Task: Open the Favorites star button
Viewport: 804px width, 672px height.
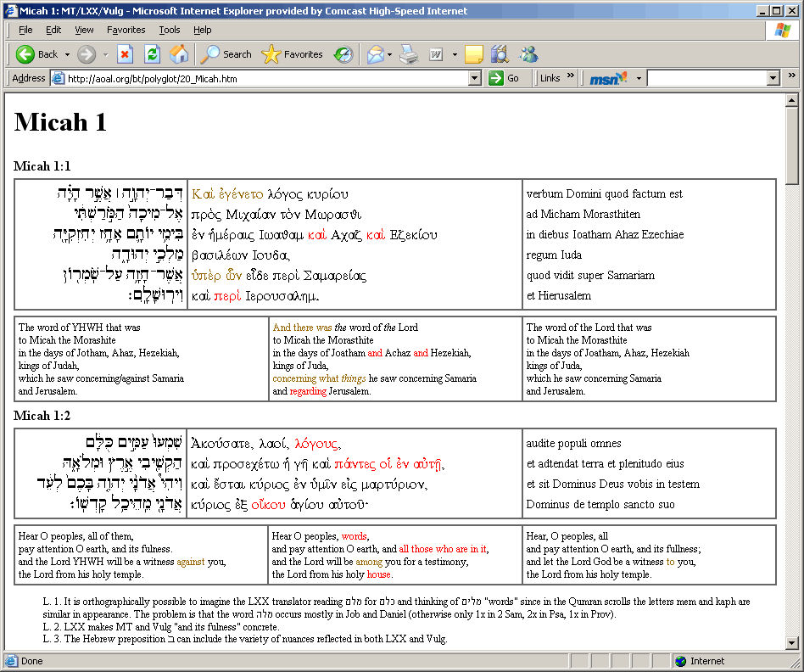Action: pyautogui.click(x=293, y=54)
